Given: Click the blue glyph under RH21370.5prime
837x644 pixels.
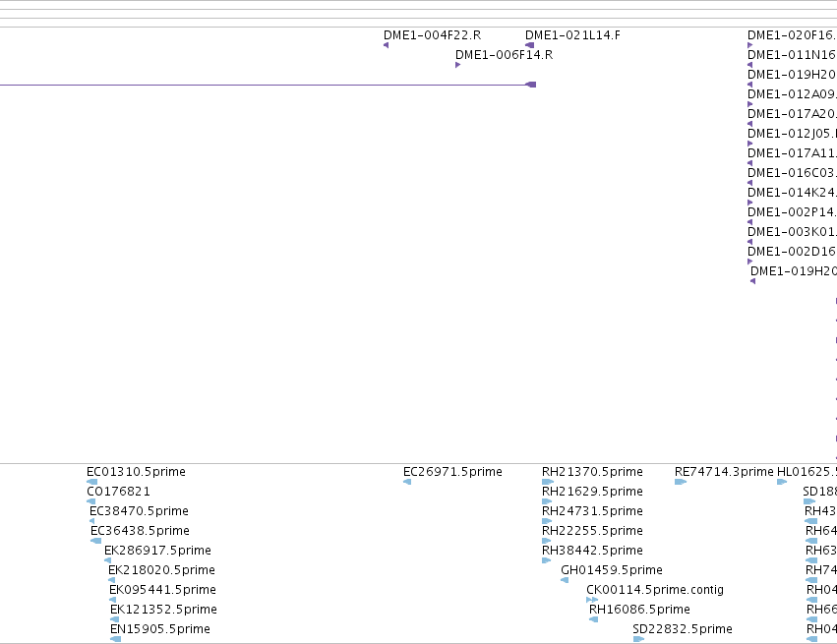Looking at the screenshot, I should pos(548,482).
